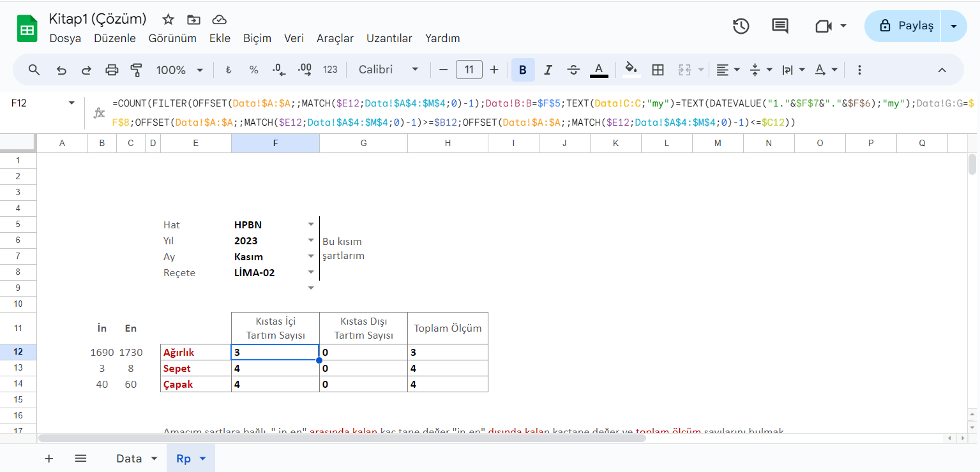Open comments panel icon

click(x=780, y=26)
